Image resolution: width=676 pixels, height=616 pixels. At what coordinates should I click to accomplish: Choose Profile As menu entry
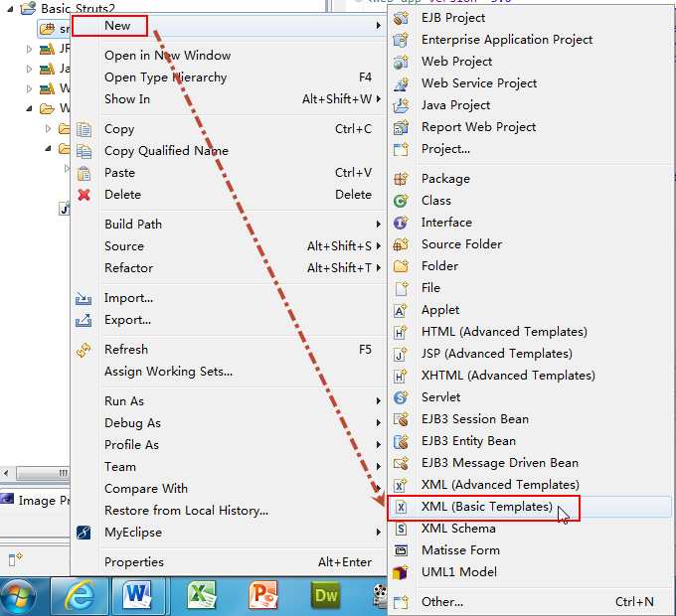point(131,445)
